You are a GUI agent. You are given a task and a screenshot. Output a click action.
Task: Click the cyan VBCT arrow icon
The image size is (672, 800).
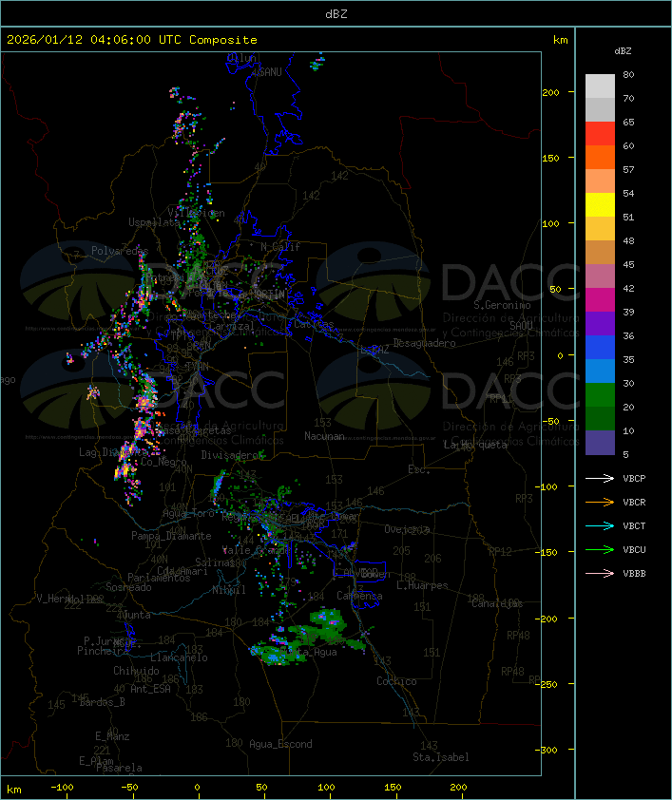pyautogui.click(x=601, y=525)
